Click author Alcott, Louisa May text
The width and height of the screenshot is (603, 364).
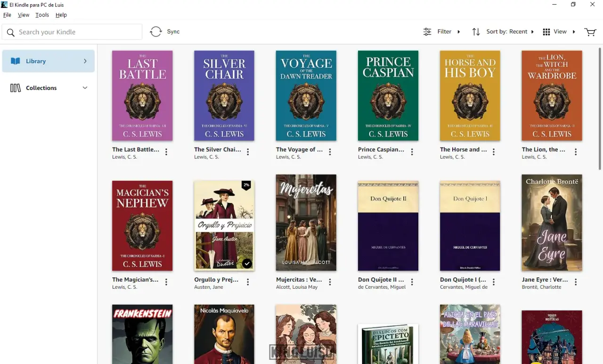point(297,287)
